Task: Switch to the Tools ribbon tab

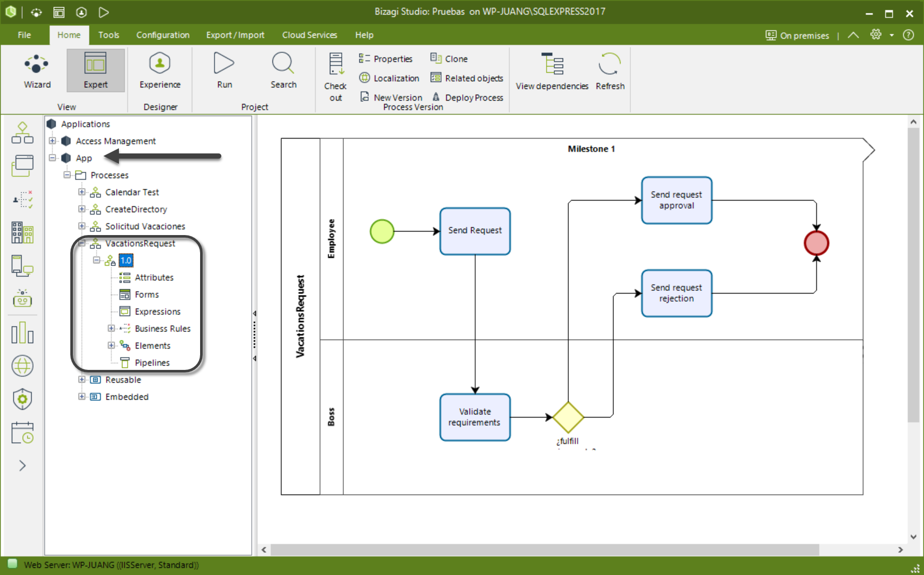Action: [109, 35]
